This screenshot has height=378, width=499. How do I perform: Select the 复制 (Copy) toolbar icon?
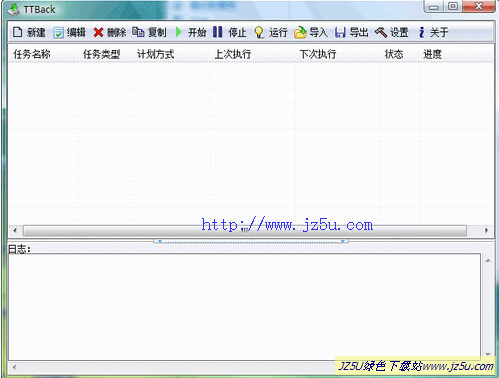138,32
